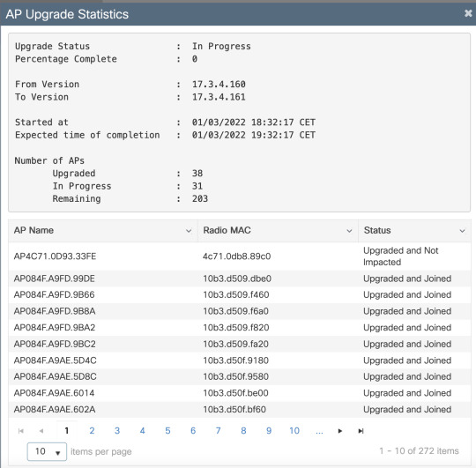Click From Version value 17.3.4.160
The height and width of the screenshot is (468, 476).
coord(219,85)
